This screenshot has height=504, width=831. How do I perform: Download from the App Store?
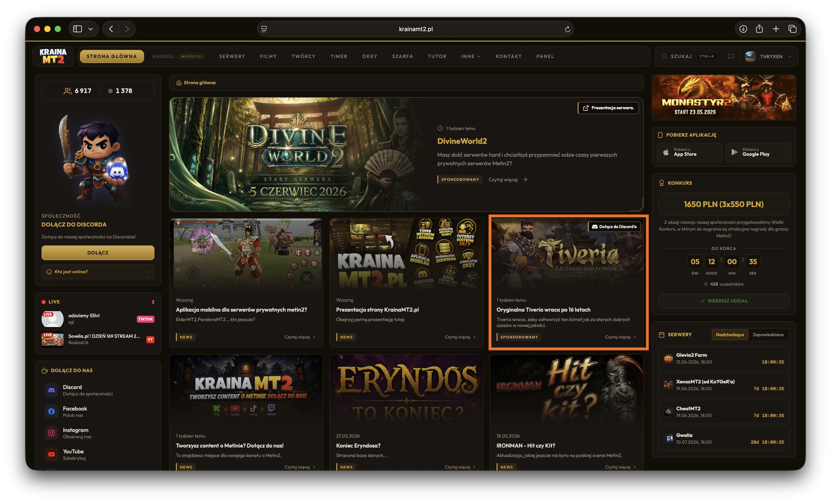tap(689, 152)
